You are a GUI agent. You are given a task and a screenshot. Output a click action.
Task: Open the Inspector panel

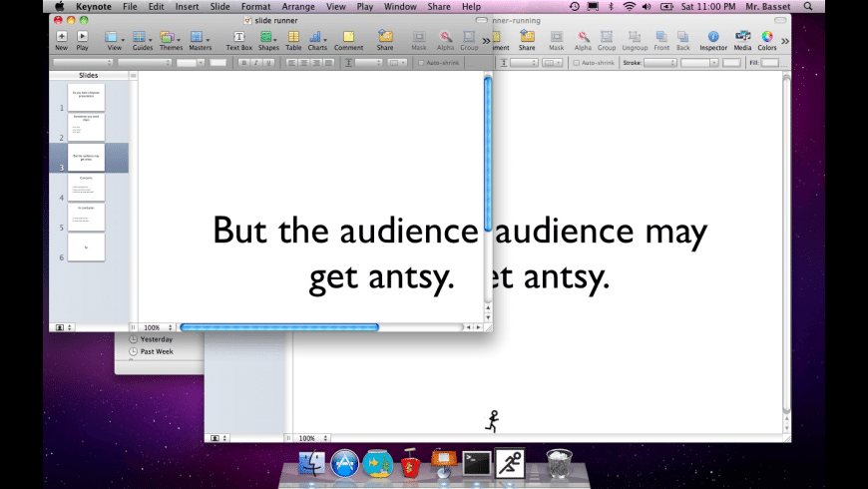tap(712, 38)
